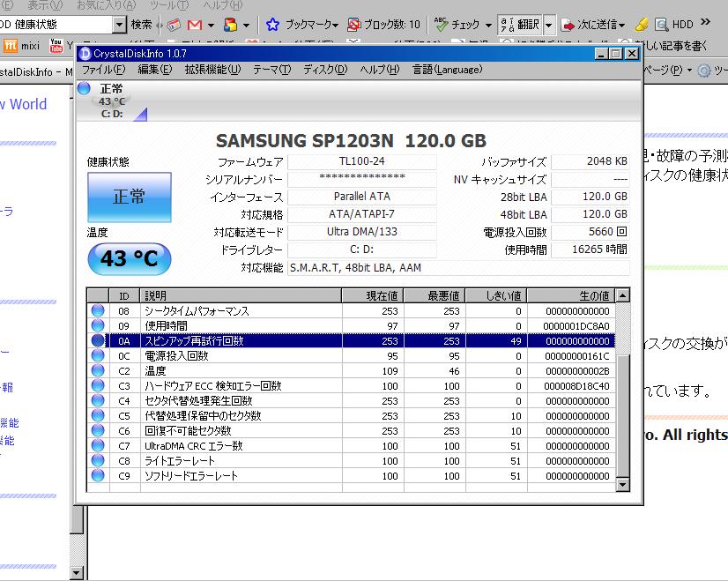This screenshot has height=581, width=728.
Task: Click the bookmark star icon in browser toolbar
Action: (272, 25)
